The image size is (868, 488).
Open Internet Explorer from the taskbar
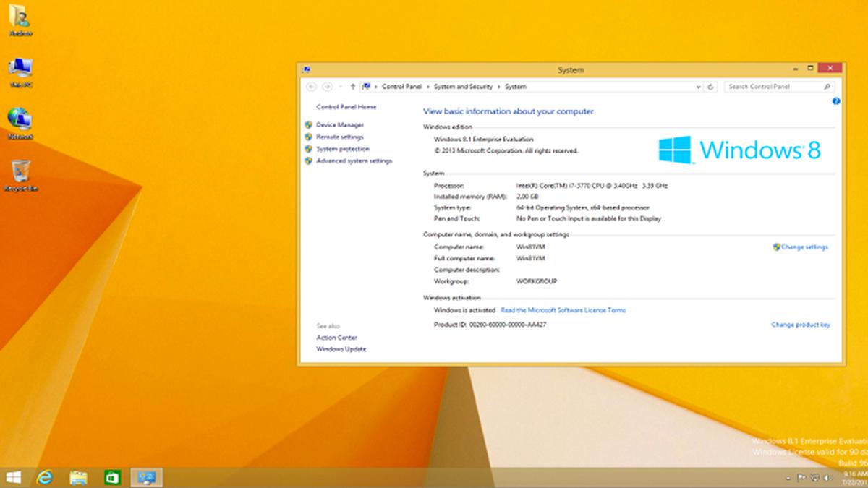tap(46, 477)
